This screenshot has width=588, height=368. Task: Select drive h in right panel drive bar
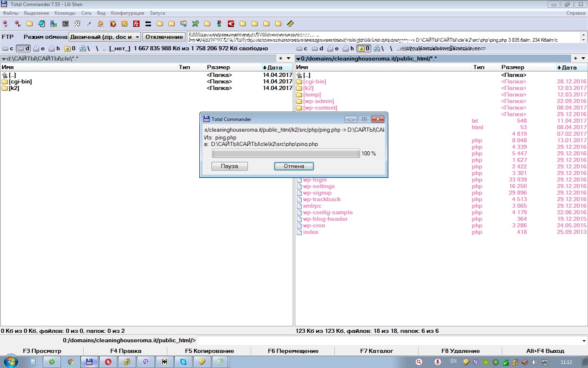coord(348,48)
